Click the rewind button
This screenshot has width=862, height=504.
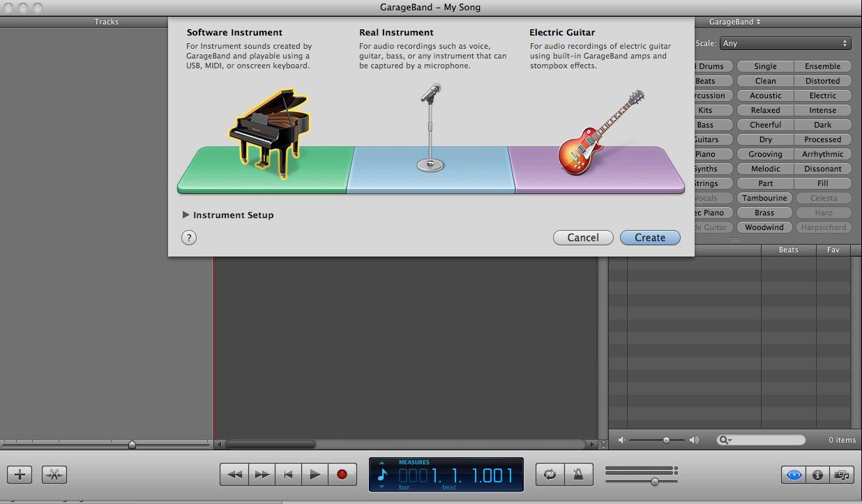(235, 474)
